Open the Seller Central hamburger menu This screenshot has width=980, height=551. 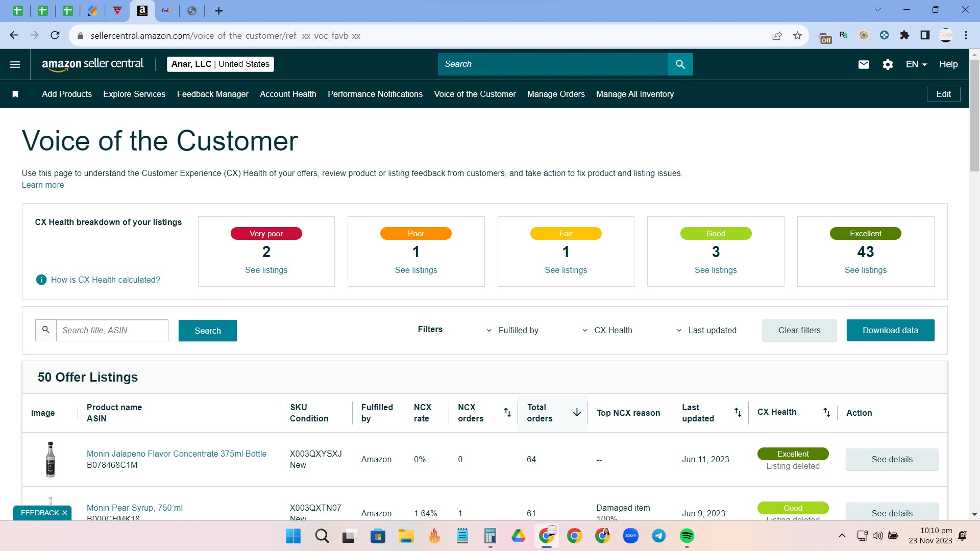pyautogui.click(x=15, y=64)
